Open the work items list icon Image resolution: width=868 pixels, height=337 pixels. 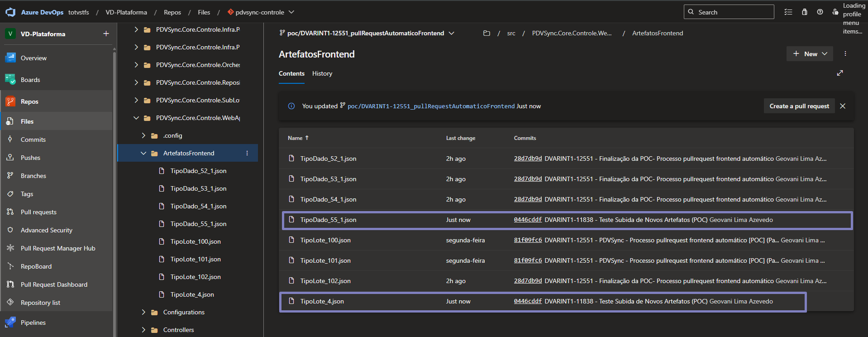tap(788, 12)
